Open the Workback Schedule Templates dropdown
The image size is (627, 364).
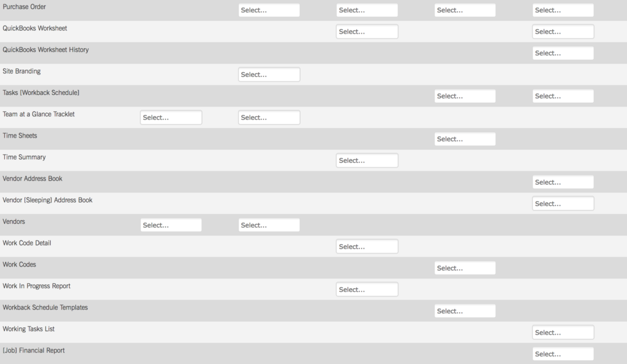pos(465,310)
